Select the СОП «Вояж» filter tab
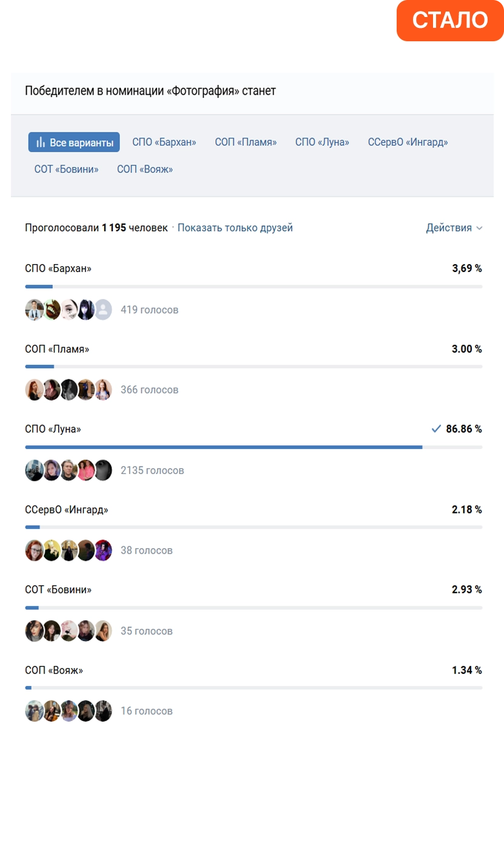The width and height of the screenshot is (504, 851). 145,169
